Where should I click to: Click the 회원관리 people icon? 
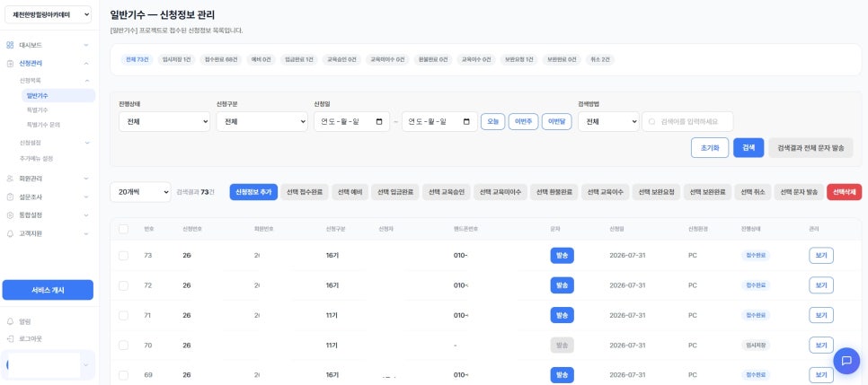(x=10, y=179)
